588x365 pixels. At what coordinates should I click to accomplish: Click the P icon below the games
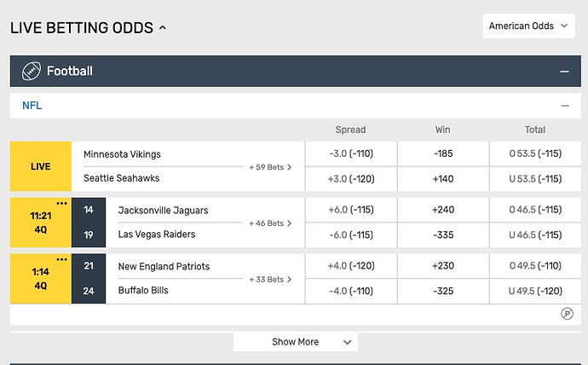tap(568, 314)
